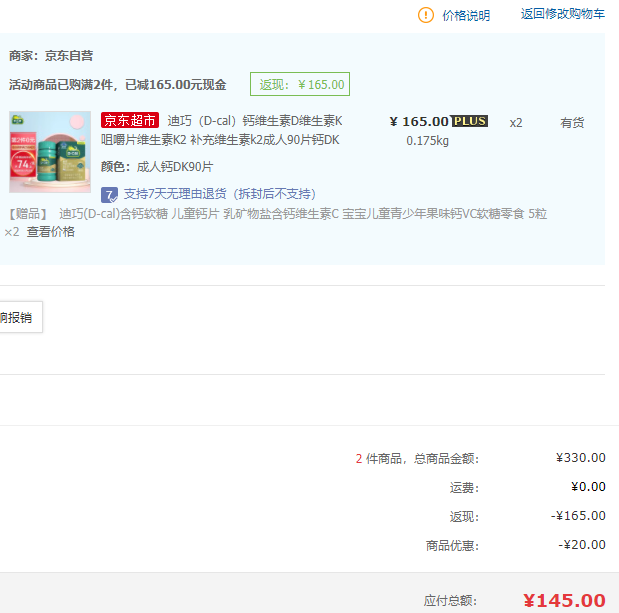The height and width of the screenshot is (613, 619).
Task: Click the total goods amount ¥330.00
Action: click(581, 458)
